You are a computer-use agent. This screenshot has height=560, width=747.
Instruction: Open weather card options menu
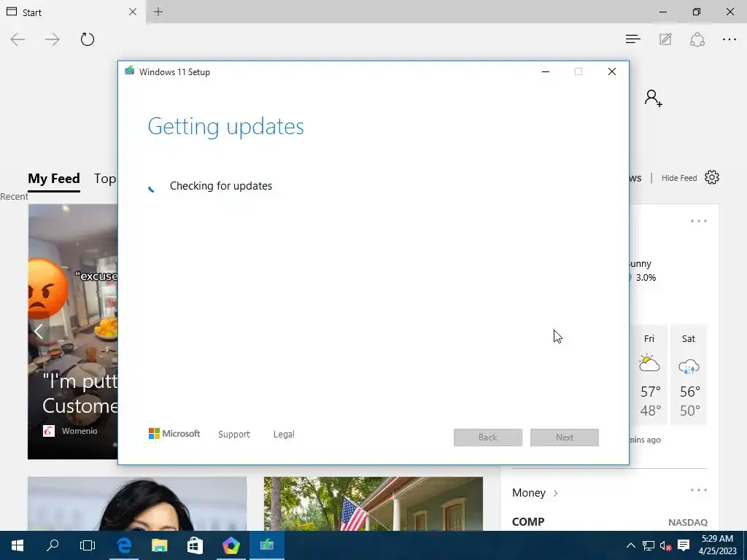pos(698,221)
